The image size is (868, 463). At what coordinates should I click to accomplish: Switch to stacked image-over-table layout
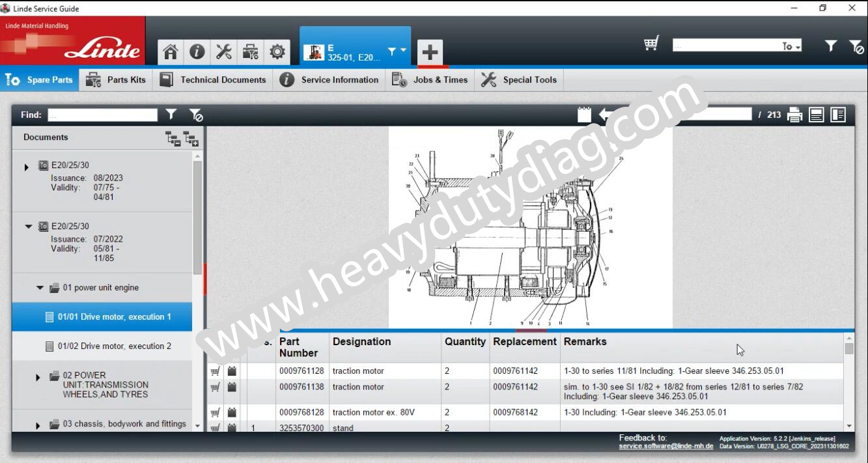[817, 115]
